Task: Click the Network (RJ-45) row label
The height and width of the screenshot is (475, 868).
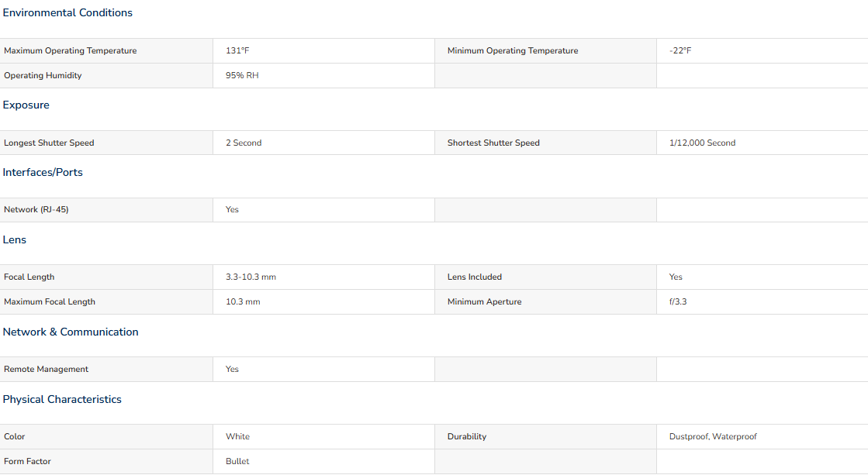Action: (36, 209)
